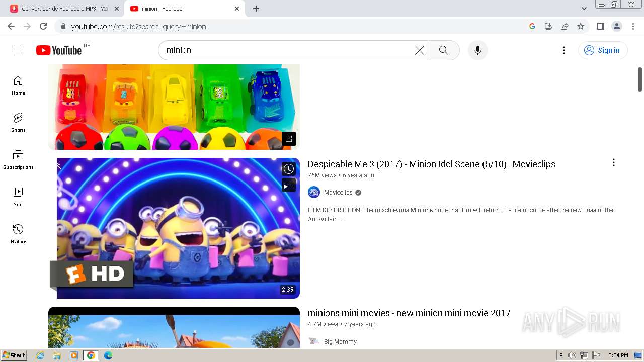Open volume control in system tray

point(572,355)
